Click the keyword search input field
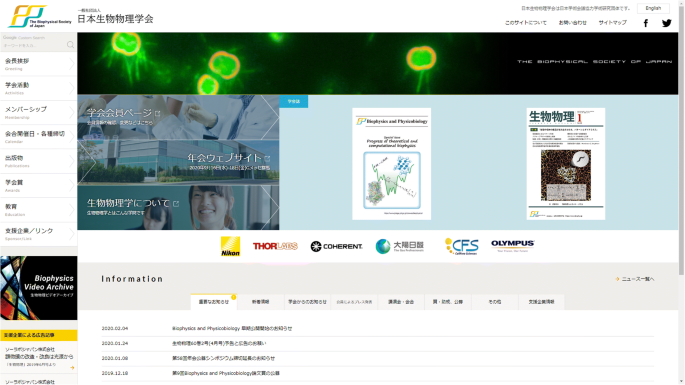685x385 pixels. pyautogui.click(x=34, y=45)
